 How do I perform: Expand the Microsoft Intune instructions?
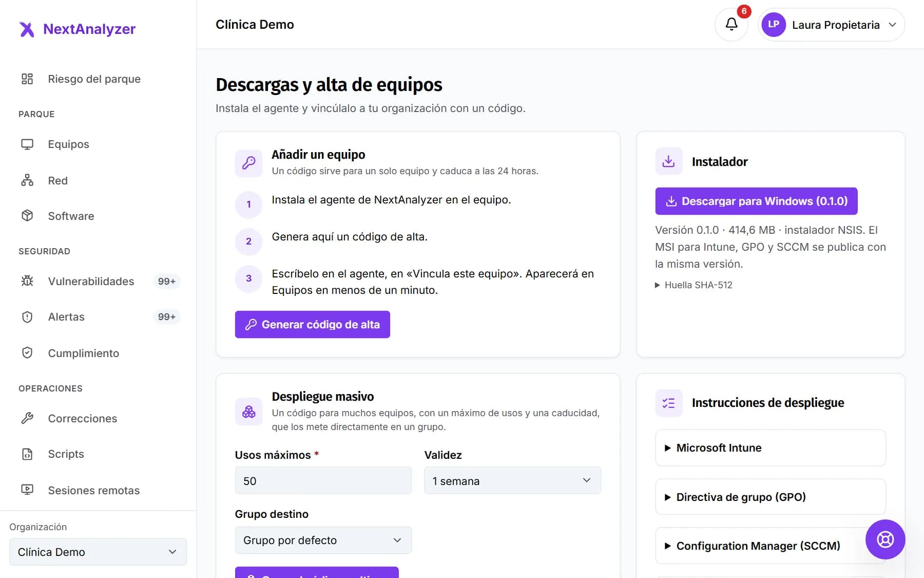pyautogui.click(x=771, y=448)
